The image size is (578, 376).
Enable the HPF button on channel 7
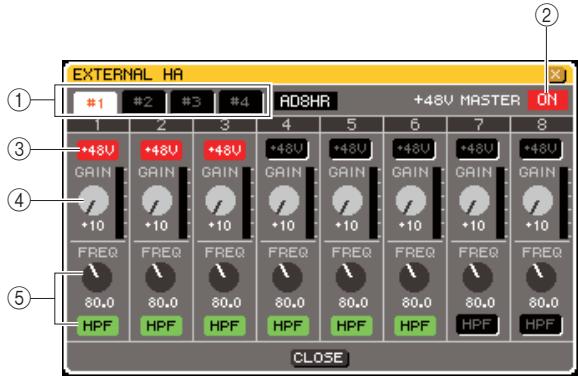pyautogui.click(x=478, y=325)
